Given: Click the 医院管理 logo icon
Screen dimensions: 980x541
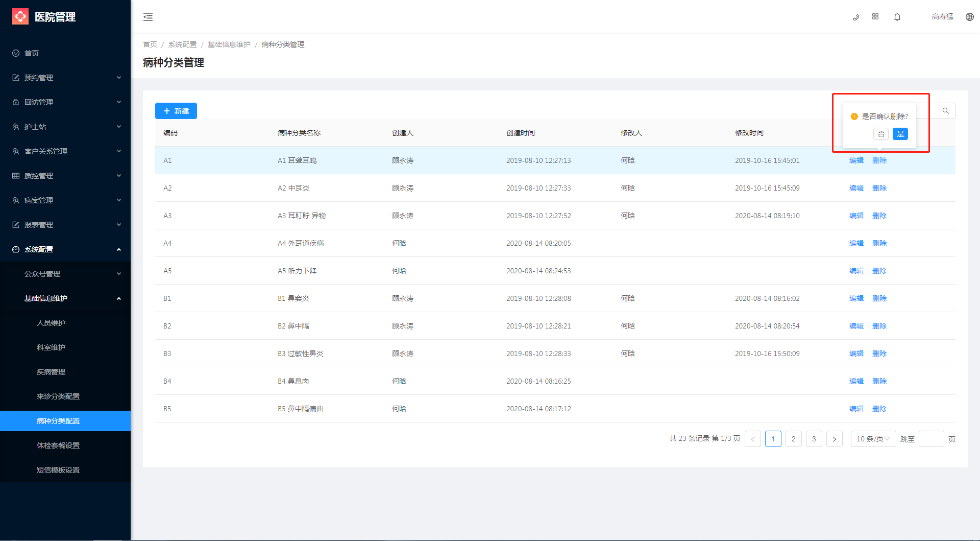Looking at the screenshot, I should (x=20, y=16).
